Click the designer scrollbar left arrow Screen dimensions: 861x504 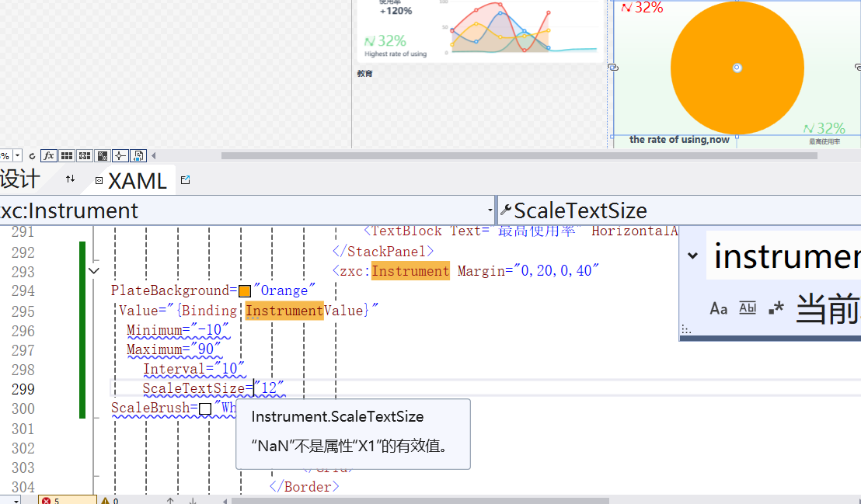(x=154, y=156)
